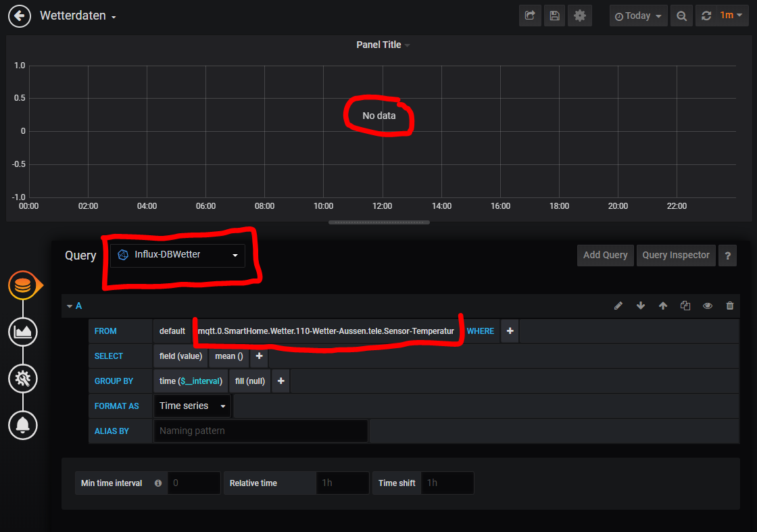Add SELECT part with plus button
This screenshot has height=532, width=757.
[x=260, y=356]
